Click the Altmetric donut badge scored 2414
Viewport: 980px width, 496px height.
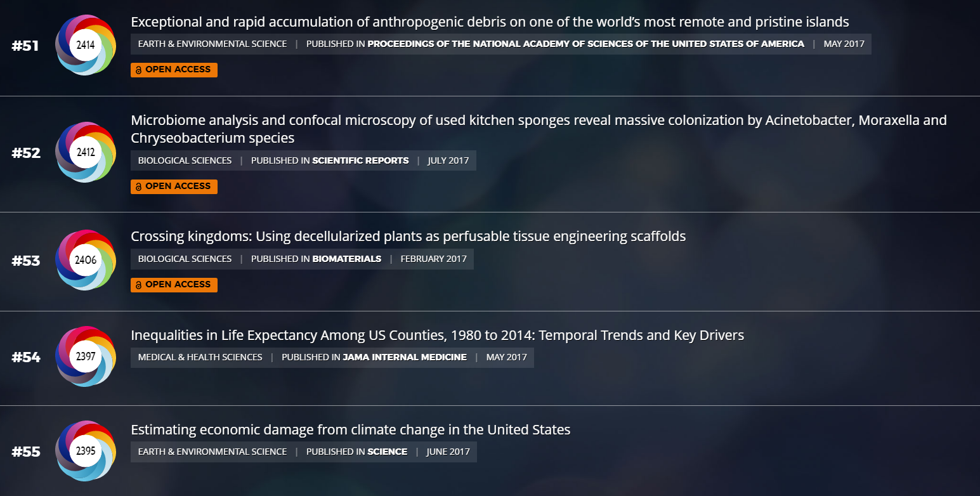86,45
